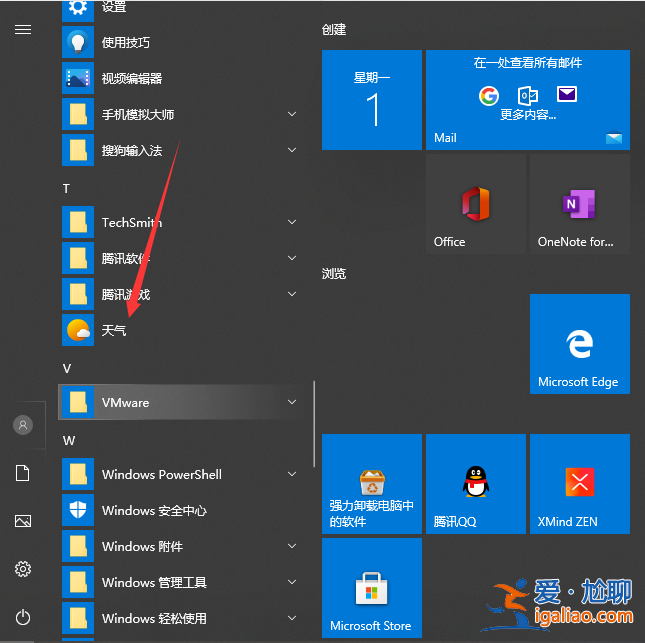Expand the Windows 管理工具 folder chevron
Image resolution: width=645 pixels, height=643 pixels.
click(x=292, y=582)
